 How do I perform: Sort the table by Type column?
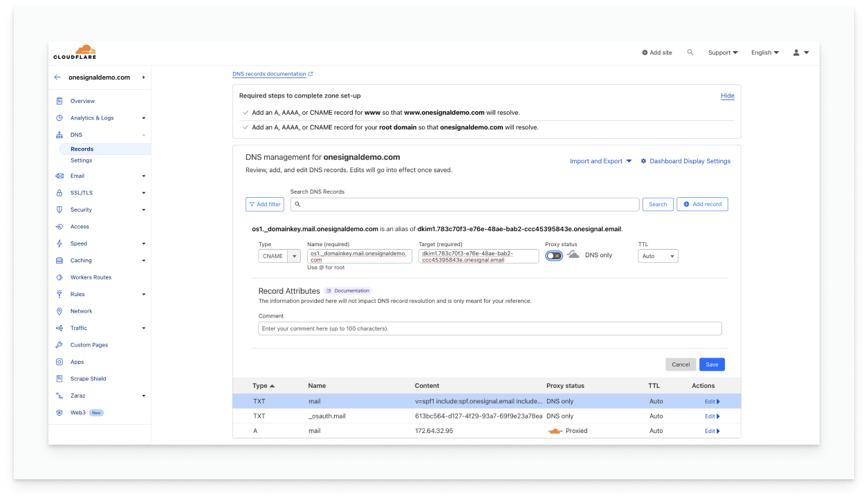click(264, 386)
